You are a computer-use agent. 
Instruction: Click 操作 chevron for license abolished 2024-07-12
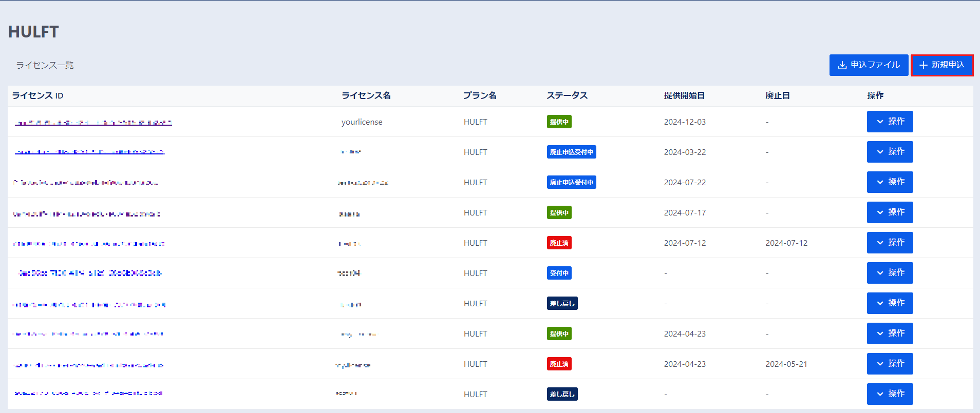(x=880, y=243)
